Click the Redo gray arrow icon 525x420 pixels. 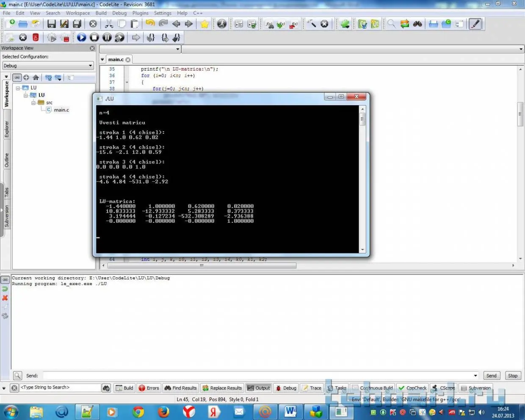(x=163, y=24)
